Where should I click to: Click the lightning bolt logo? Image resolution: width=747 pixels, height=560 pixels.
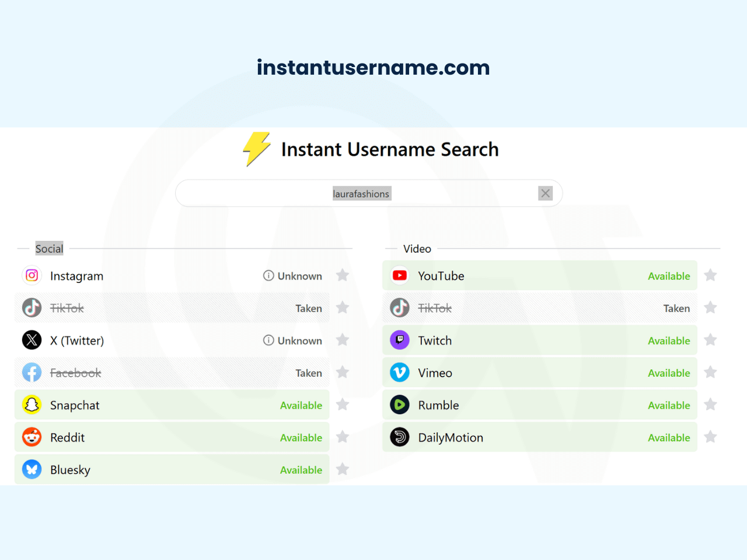[x=257, y=149]
